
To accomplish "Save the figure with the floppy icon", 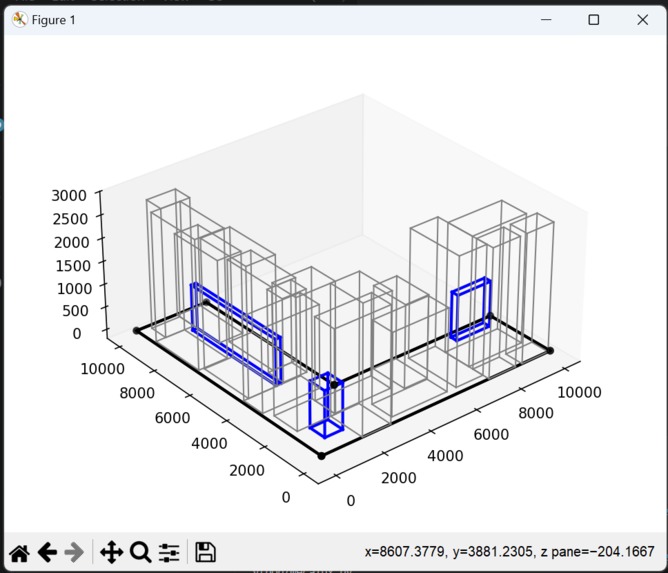I will [205, 552].
